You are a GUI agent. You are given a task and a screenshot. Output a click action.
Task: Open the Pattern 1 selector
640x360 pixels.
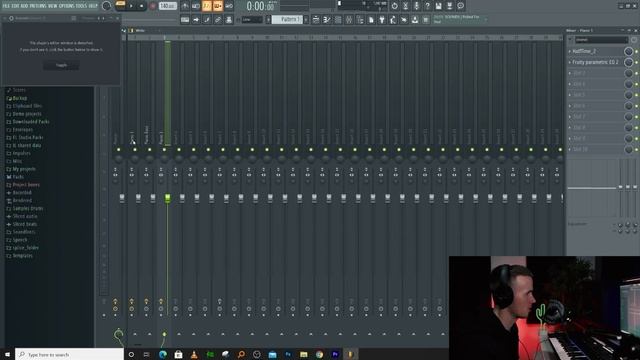(x=287, y=20)
